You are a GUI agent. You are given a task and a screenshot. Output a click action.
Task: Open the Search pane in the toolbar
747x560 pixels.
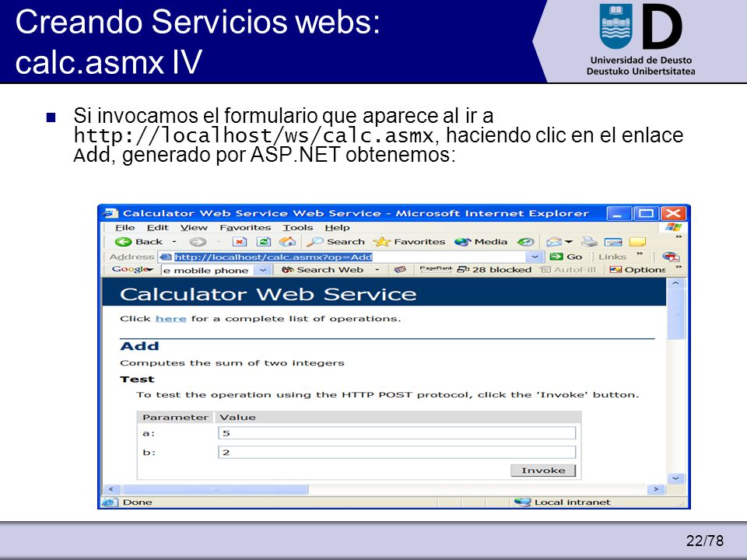coord(335,242)
